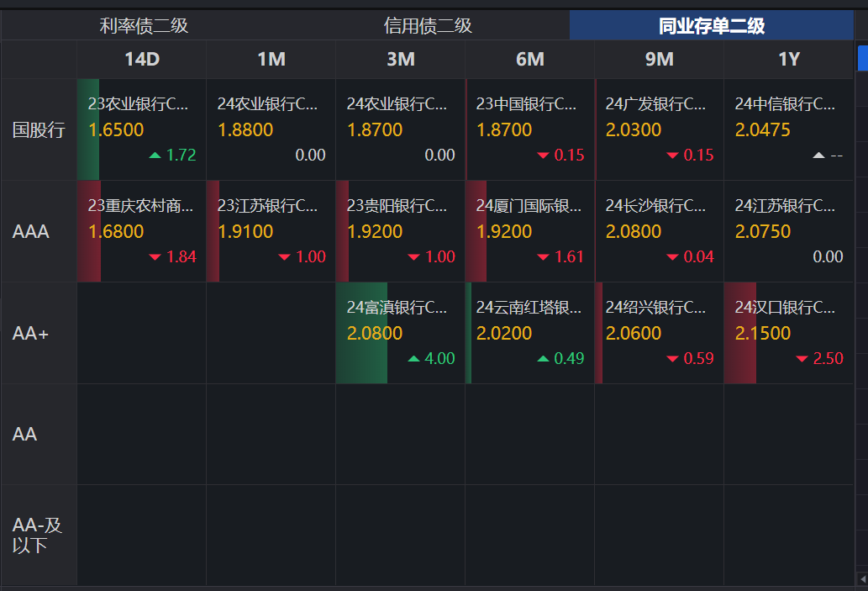Click the 14D column header

pos(141,60)
